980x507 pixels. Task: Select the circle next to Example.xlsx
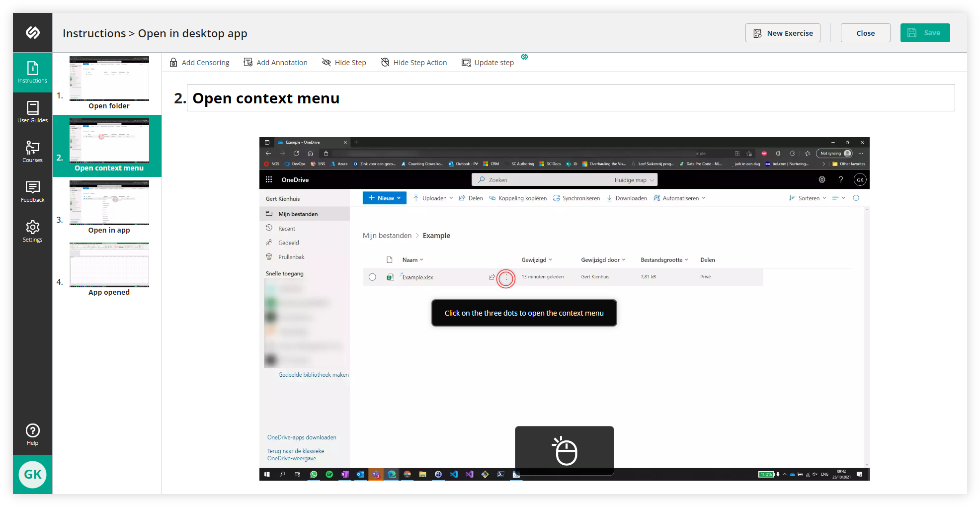click(372, 277)
